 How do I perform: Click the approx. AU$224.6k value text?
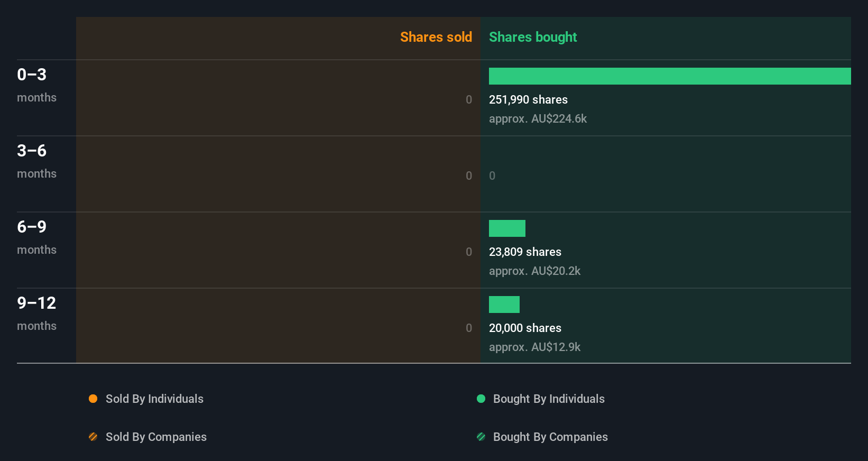pyautogui.click(x=538, y=118)
